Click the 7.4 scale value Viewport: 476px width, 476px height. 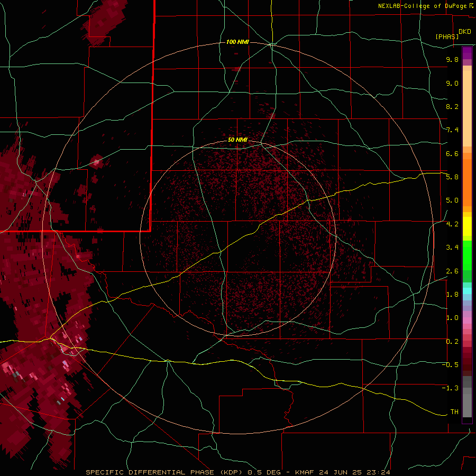[x=452, y=130]
